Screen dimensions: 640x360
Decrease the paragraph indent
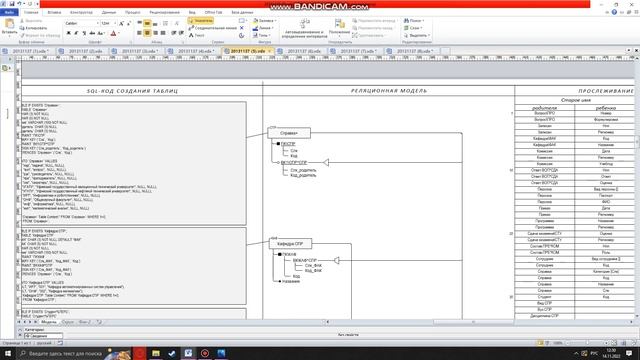coord(174,33)
